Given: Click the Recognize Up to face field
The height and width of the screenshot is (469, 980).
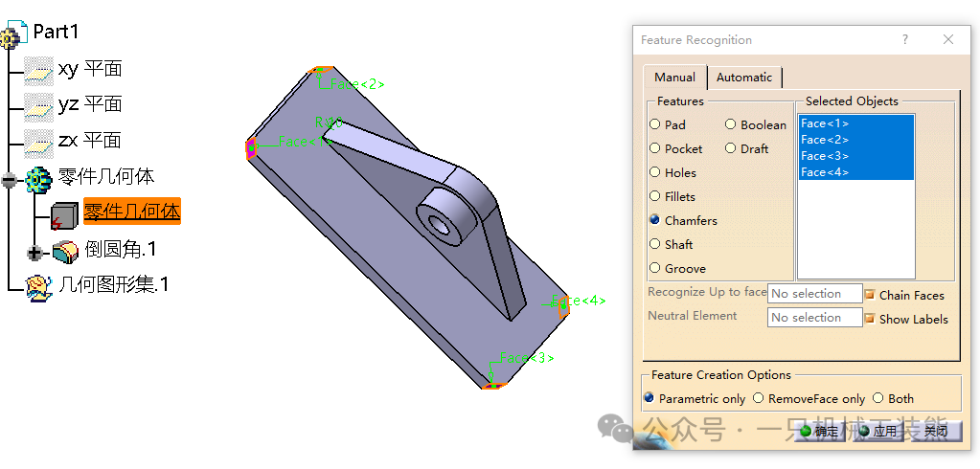Looking at the screenshot, I should tap(814, 294).
